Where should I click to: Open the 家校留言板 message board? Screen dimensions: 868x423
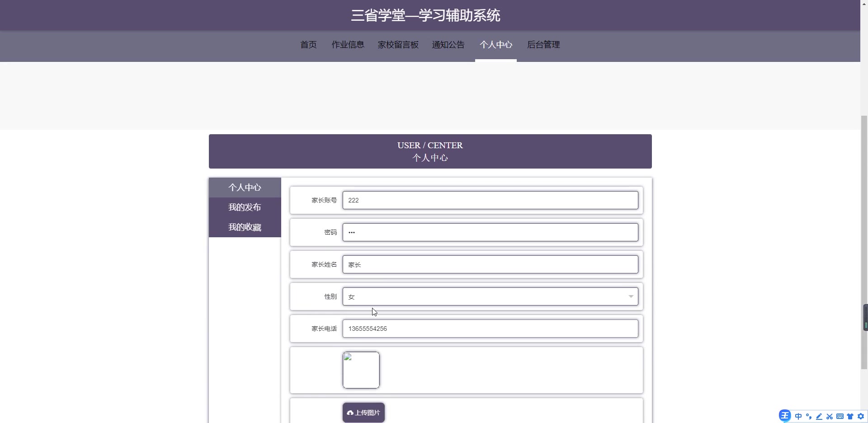point(398,45)
